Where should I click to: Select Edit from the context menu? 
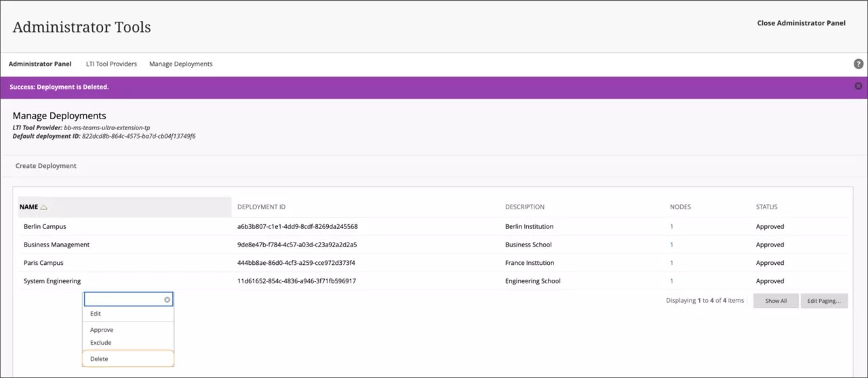click(x=96, y=314)
